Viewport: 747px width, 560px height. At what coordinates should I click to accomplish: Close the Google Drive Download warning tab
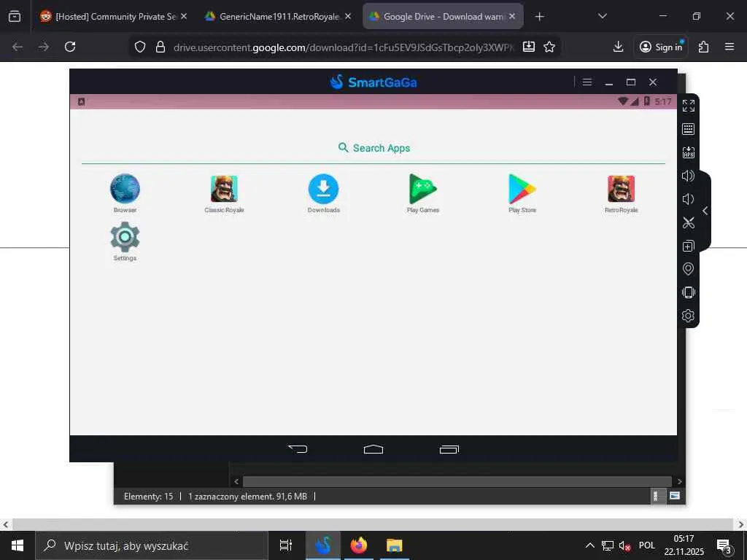tap(512, 16)
